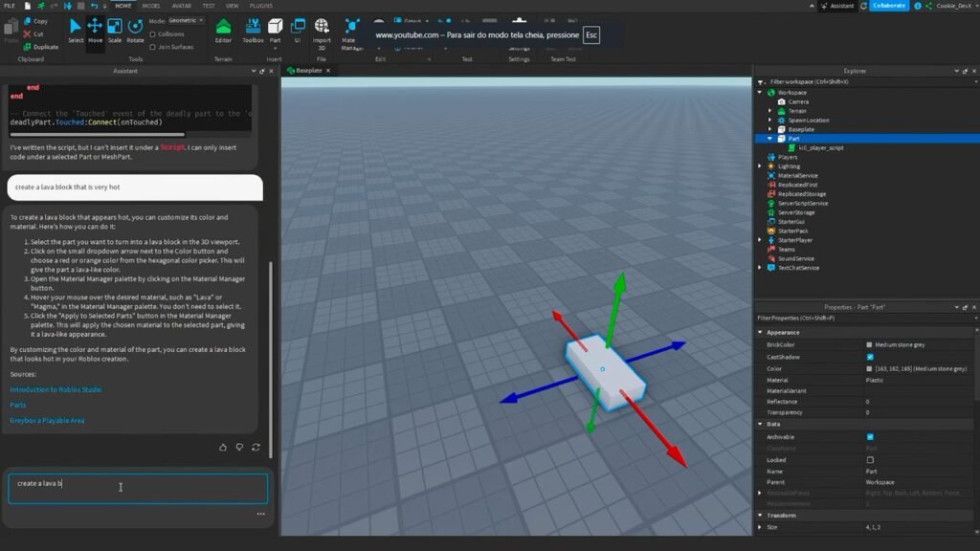Toggle the Collisions checkbox

pyautogui.click(x=152, y=34)
